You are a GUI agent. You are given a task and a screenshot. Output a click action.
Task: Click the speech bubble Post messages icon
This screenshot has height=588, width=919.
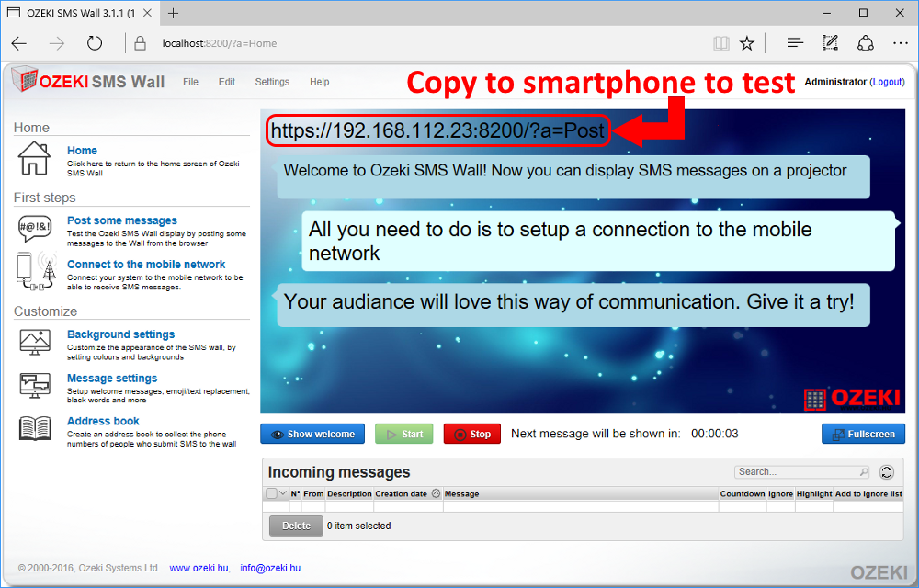tap(35, 228)
